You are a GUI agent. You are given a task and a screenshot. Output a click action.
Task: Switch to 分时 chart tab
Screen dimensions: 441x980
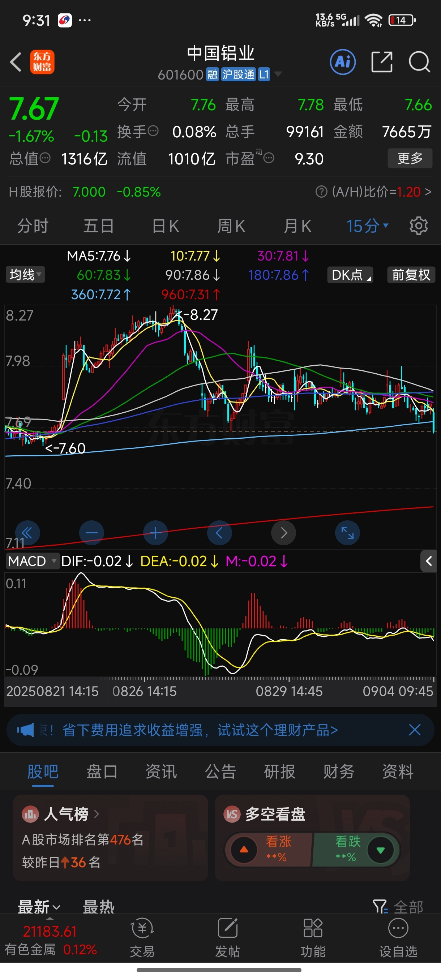tap(33, 226)
